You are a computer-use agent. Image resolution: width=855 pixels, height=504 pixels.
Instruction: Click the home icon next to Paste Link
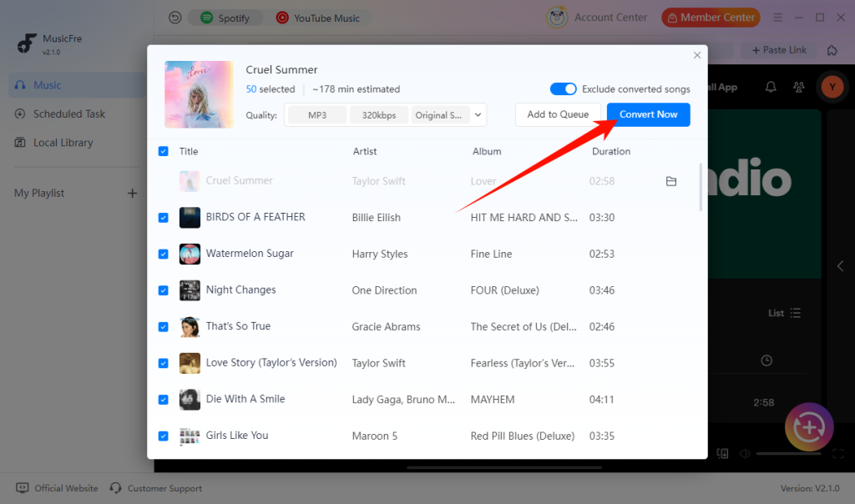pos(832,50)
